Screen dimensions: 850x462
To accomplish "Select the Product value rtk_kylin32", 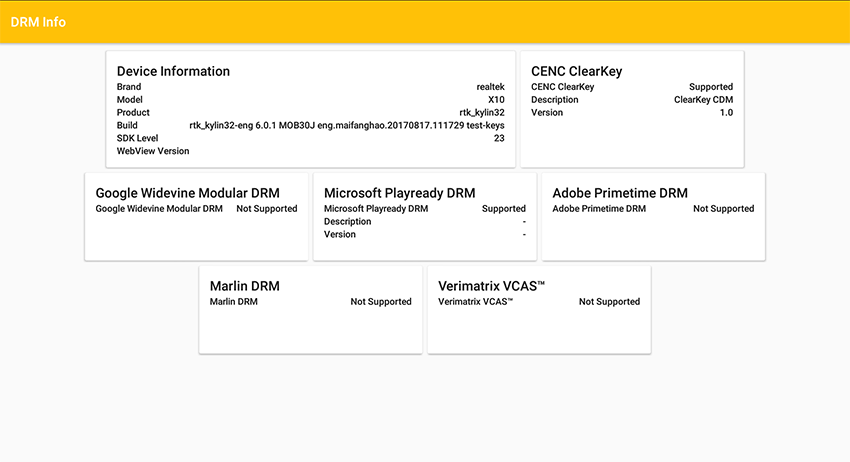I will (482, 113).
